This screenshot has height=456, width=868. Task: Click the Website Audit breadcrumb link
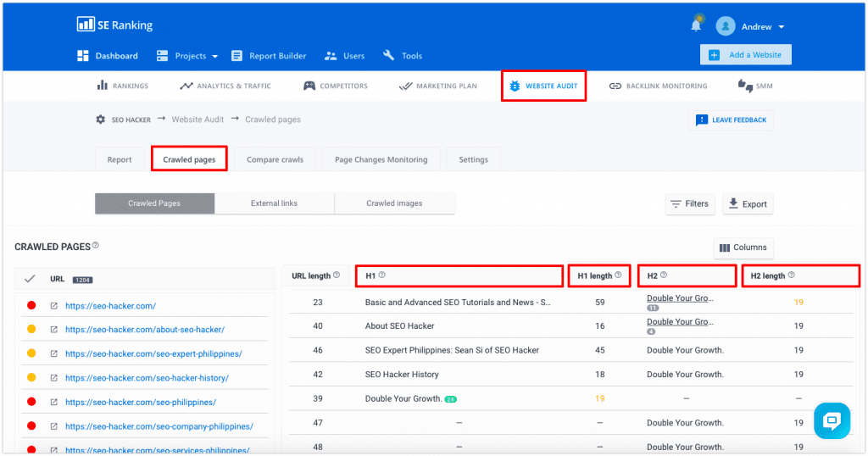click(198, 119)
